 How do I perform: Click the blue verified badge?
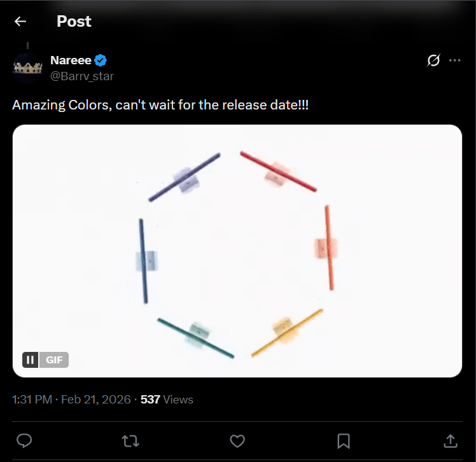tap(101, 61)
